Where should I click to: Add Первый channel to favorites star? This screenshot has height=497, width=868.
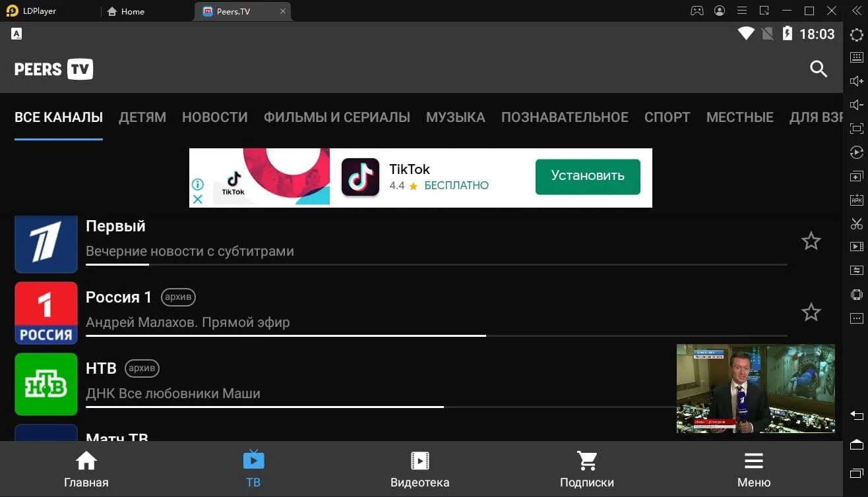(811, 241)
